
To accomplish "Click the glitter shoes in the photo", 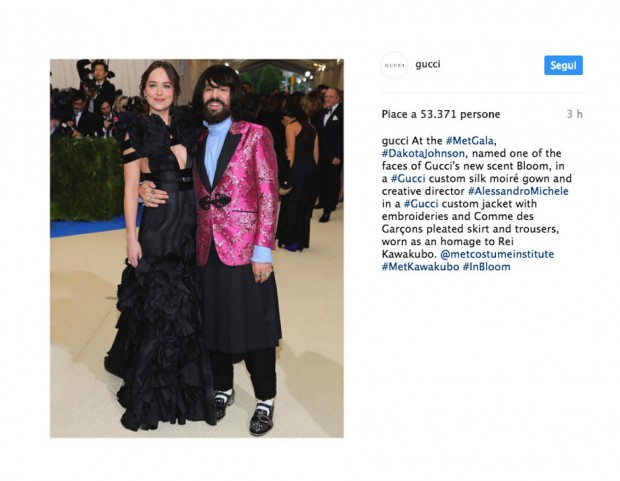I will [261, 419].
